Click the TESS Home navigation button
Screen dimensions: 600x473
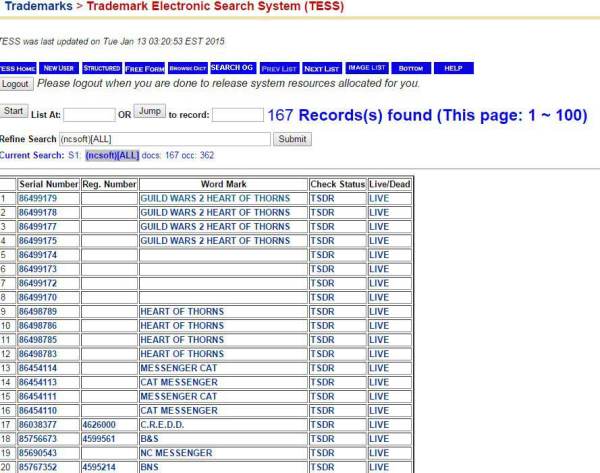18,68
